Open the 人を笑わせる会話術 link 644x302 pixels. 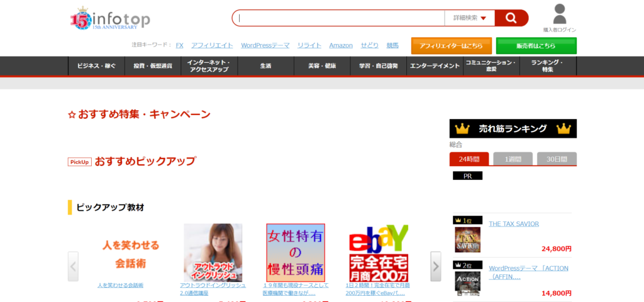pos(120,285)
